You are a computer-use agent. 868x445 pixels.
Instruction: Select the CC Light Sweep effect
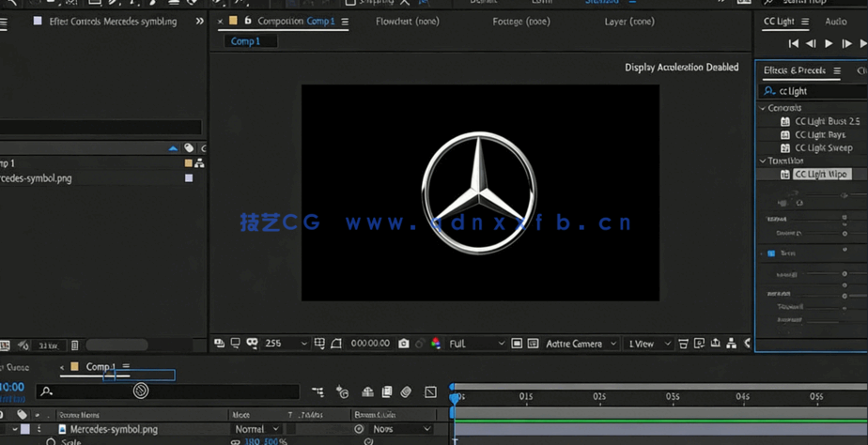pos(823,147)
